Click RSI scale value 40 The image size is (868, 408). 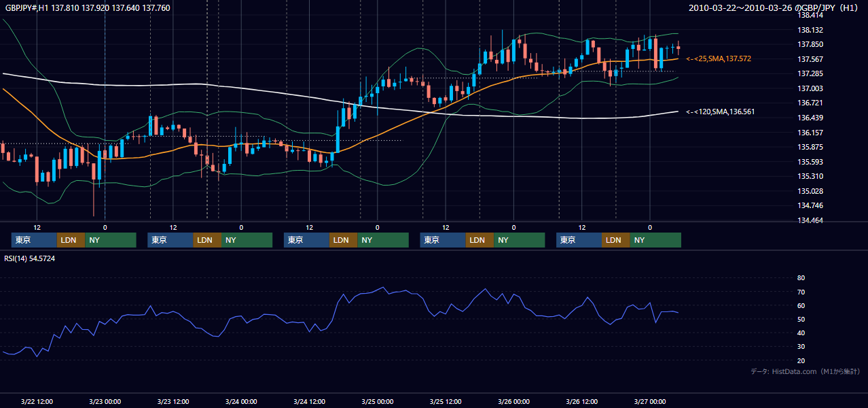coord(801,333)
